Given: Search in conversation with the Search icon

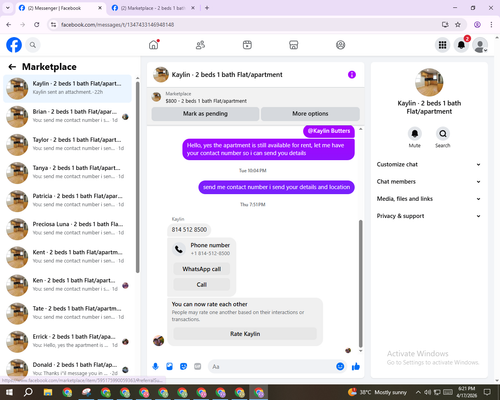Looking at the screenshot, I should point(443,134).
